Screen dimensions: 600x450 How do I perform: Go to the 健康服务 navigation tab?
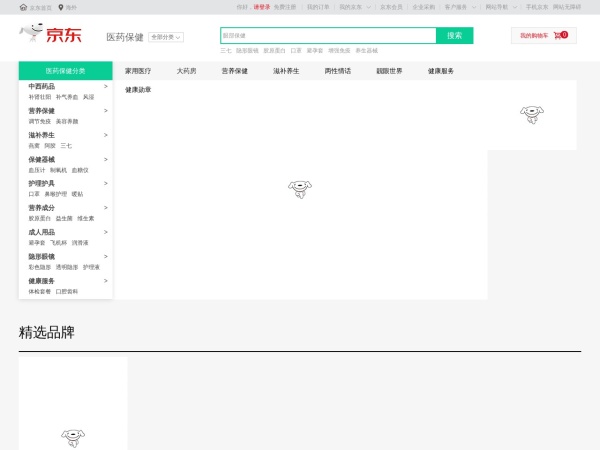(441, 71)
